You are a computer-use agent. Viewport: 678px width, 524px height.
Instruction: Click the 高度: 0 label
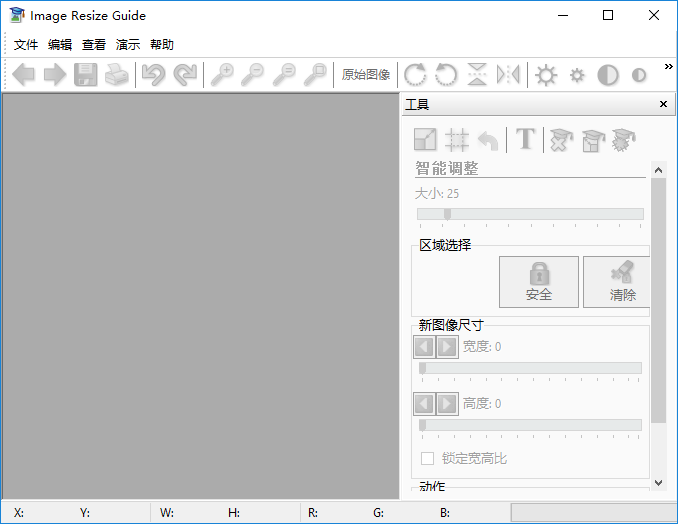click(482, 403)
